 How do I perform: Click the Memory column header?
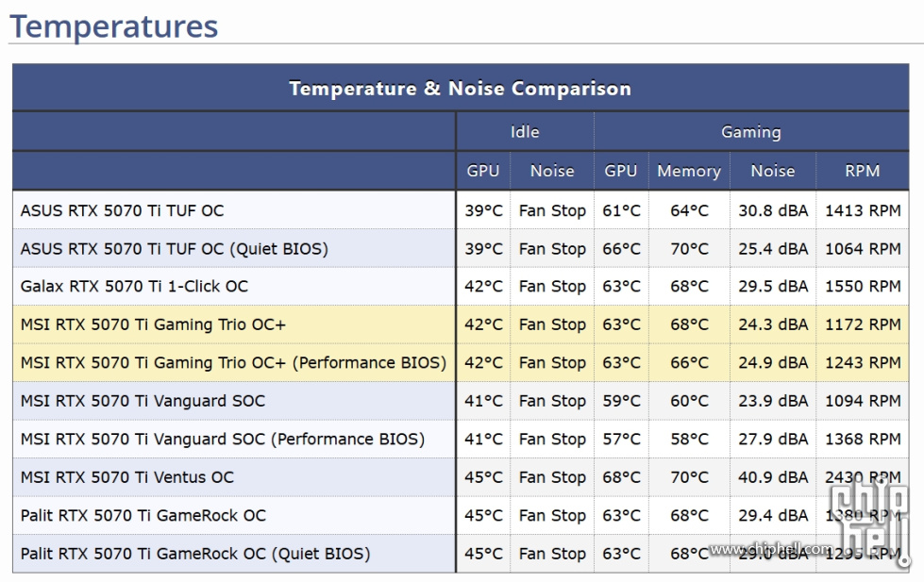point(689,171)
